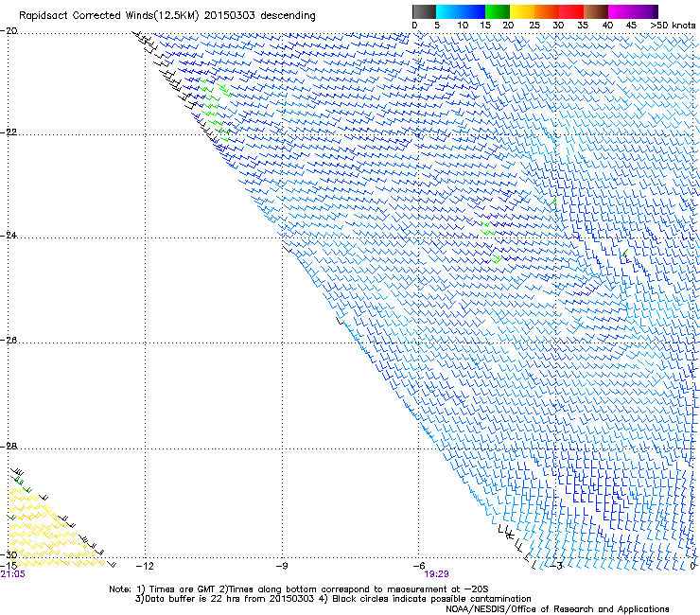Viewport: 700px width, 615px height.
Task: Select the yellow 20-25 knots color segment
Action: [x=522, y=11]
